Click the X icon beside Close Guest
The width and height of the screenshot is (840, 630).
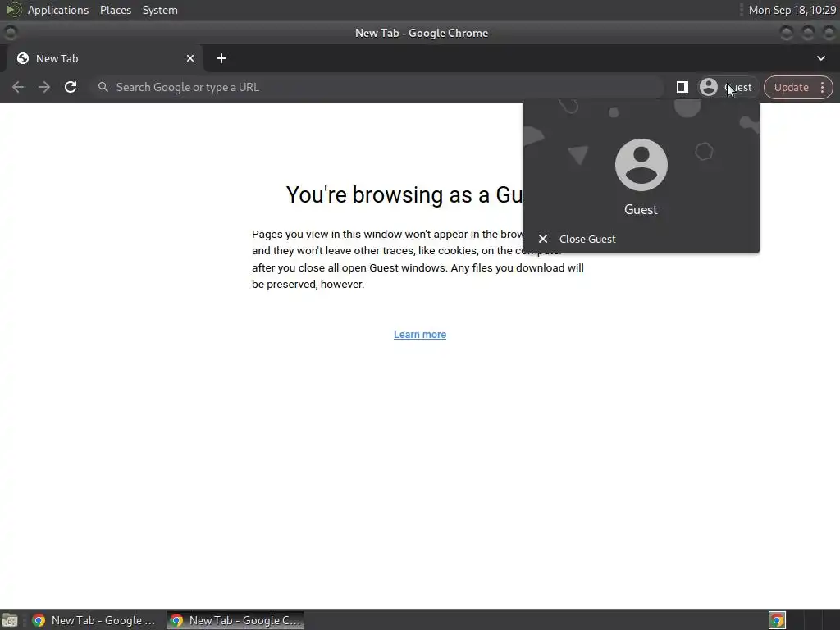pos(543,239)
